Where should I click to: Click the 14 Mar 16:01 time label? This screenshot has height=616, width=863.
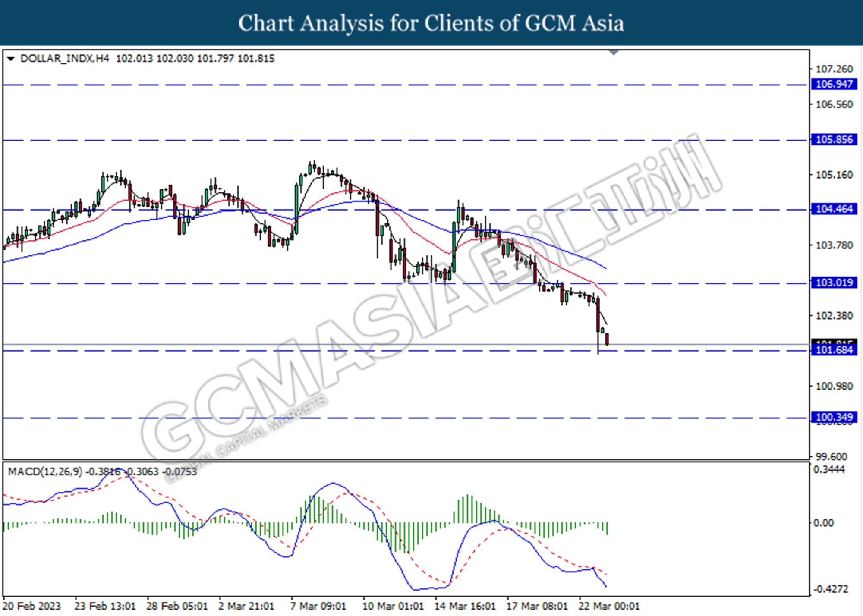click(465, 606)
